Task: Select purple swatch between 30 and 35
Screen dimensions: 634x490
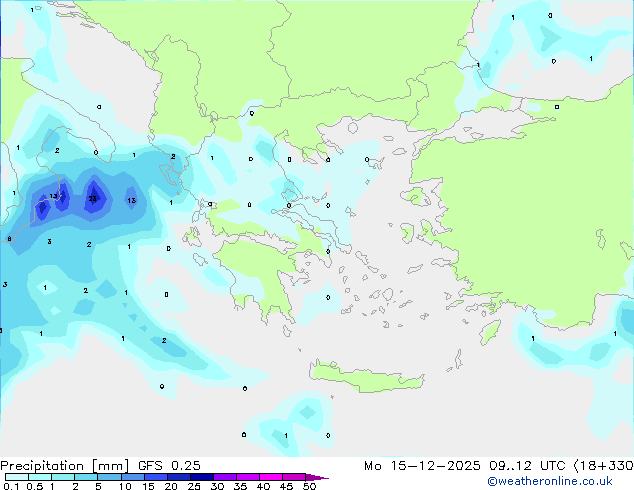Action: point(224,477)
